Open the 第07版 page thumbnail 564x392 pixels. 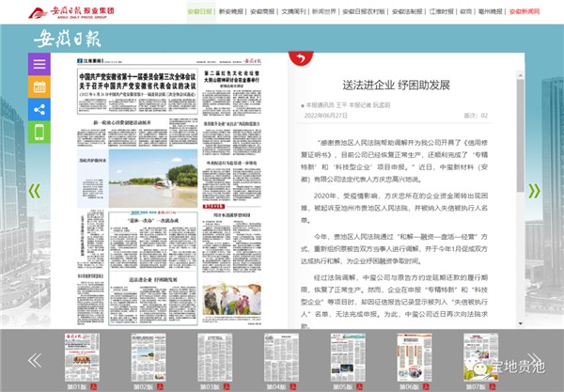click(481, 357)
